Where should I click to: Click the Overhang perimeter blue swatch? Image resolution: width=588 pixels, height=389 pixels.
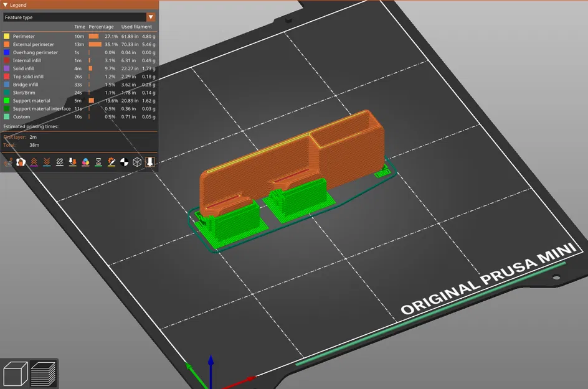[x=6, y=52]
